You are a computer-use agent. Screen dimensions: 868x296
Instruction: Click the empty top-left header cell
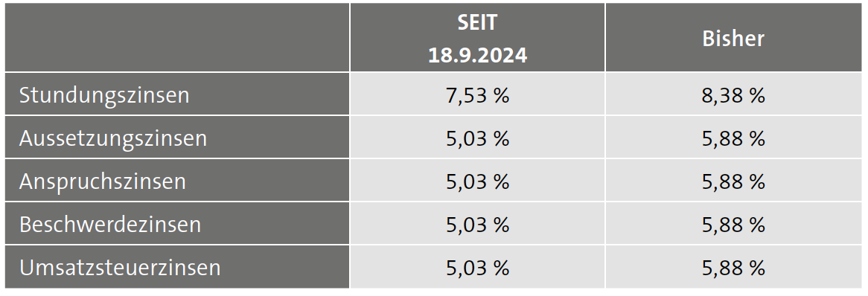(x=177, y=38)
